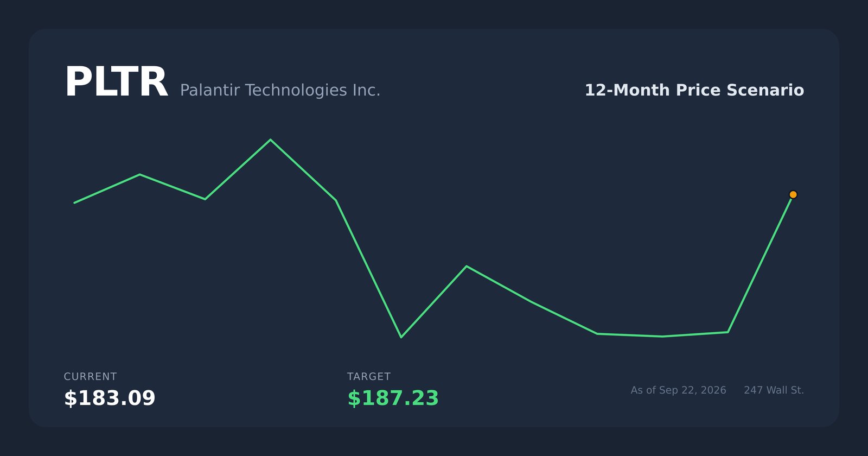Viewport: 868px width, 456px height.
Task: Click the PLTR ticker symbol
Action: [116, 83]
